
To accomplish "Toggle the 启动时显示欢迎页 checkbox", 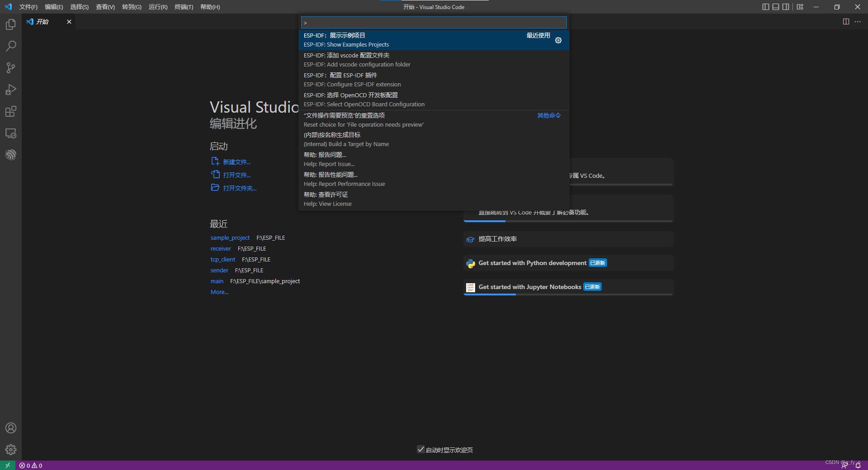I will point(420,449).
